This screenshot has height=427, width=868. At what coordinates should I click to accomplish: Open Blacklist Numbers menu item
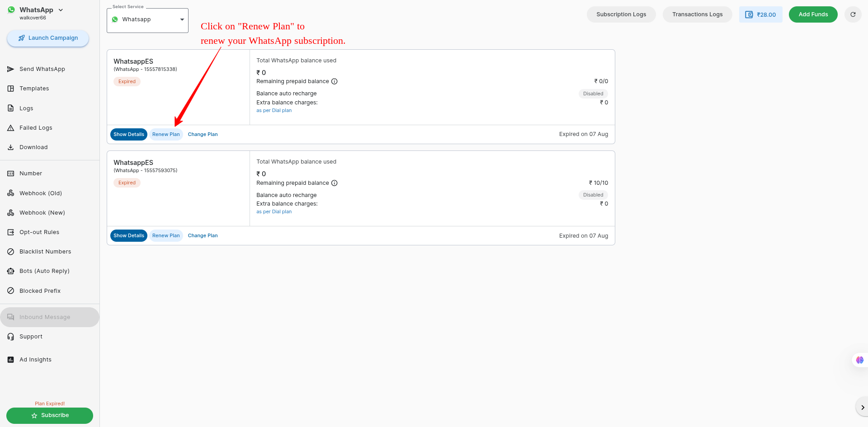pyautogui.click(x=50, y=252)
